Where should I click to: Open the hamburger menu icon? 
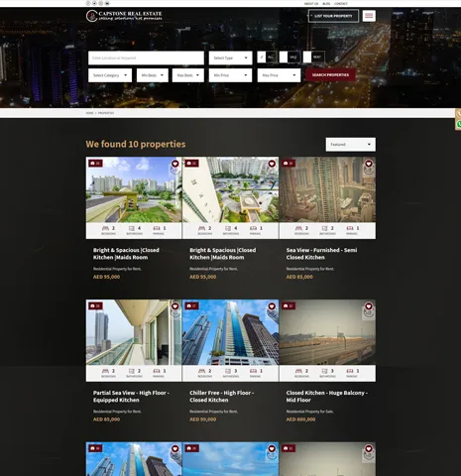(369, 16)
